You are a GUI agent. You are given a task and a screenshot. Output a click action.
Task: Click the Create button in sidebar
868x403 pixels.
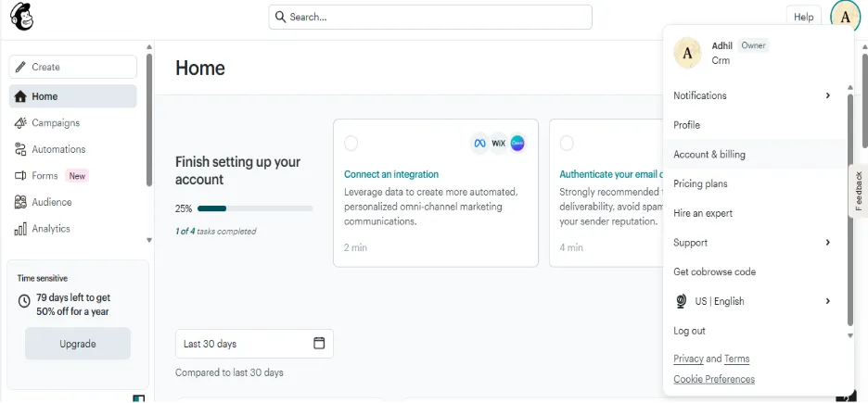tap(72, 67)
